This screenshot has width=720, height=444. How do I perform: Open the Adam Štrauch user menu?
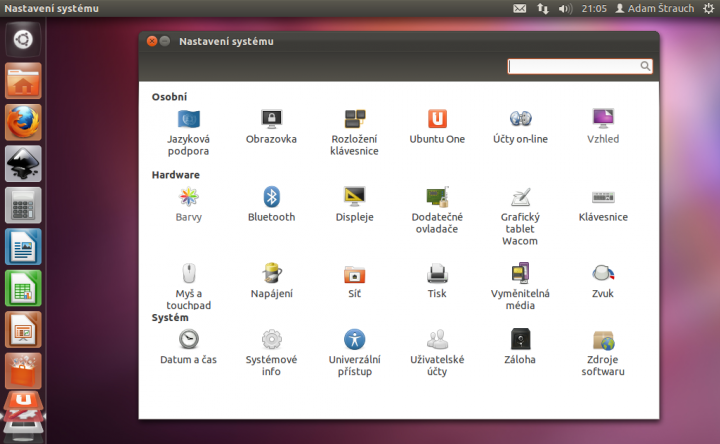[655, 8]
